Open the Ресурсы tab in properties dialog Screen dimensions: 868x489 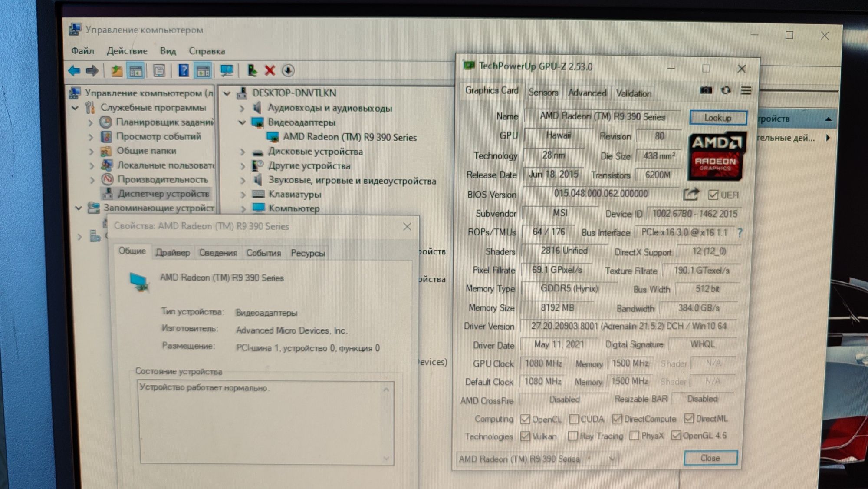[308, 253]
